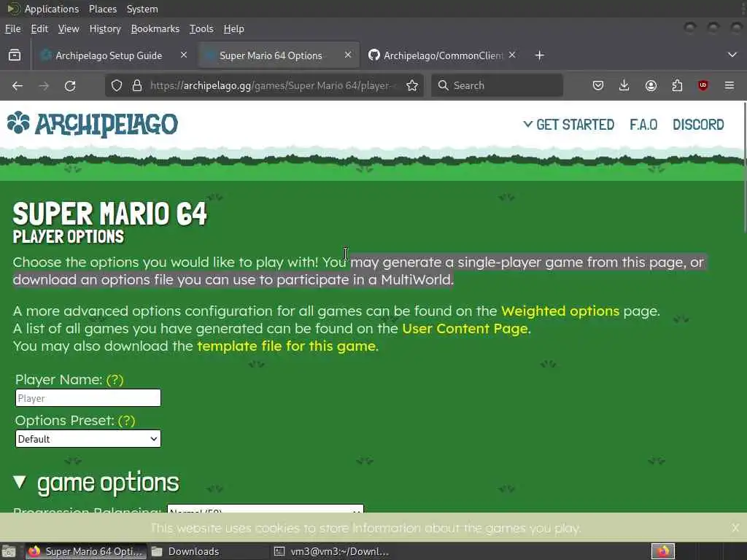Open the Places system menu
The width and height of the screenshot is (747, 560).
point(102,9)
